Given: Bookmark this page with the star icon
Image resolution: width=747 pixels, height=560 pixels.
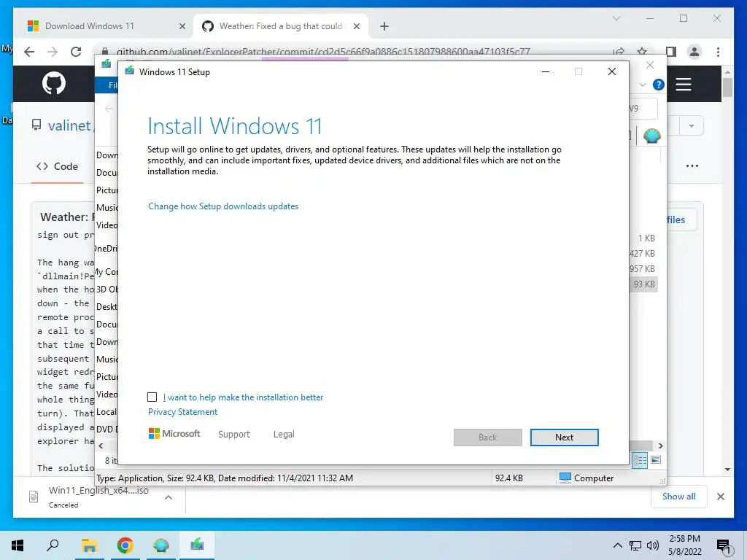Looking at the screenshot, I should [642, 52].
